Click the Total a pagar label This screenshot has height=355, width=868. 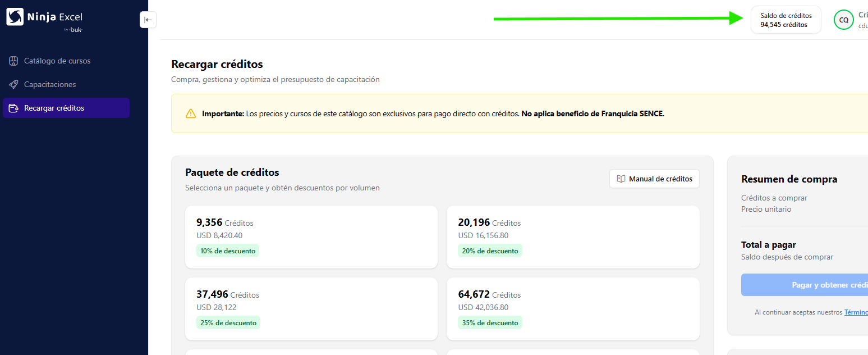769,245
